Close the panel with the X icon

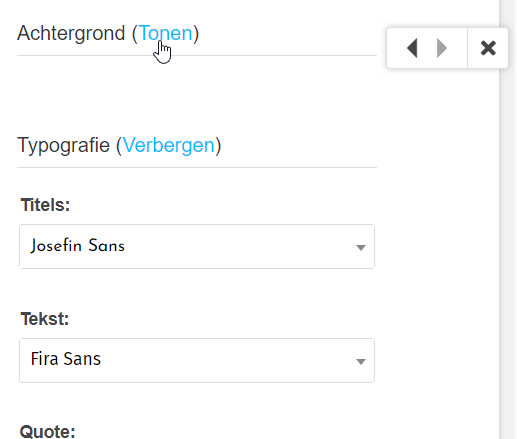[488, 48]
